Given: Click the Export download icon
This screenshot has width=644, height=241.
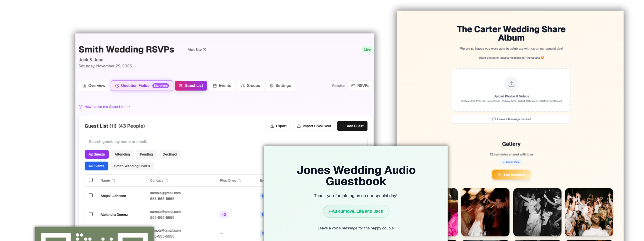Looking at the screenshot, I should click(272, 126).
